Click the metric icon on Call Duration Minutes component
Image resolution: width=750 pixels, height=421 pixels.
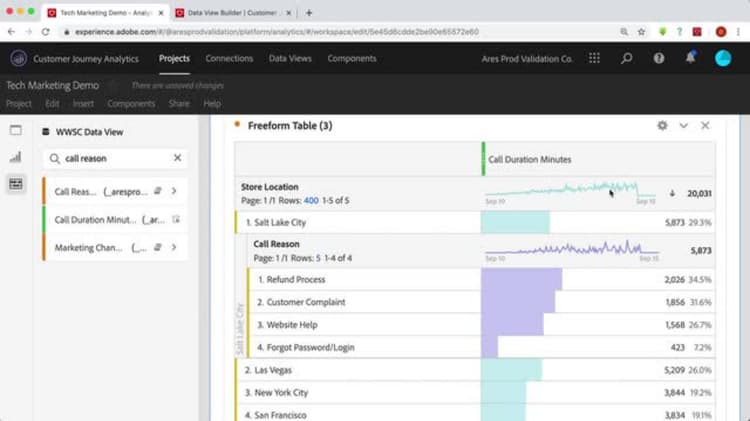pyautogui.click(x=176, y=219)
